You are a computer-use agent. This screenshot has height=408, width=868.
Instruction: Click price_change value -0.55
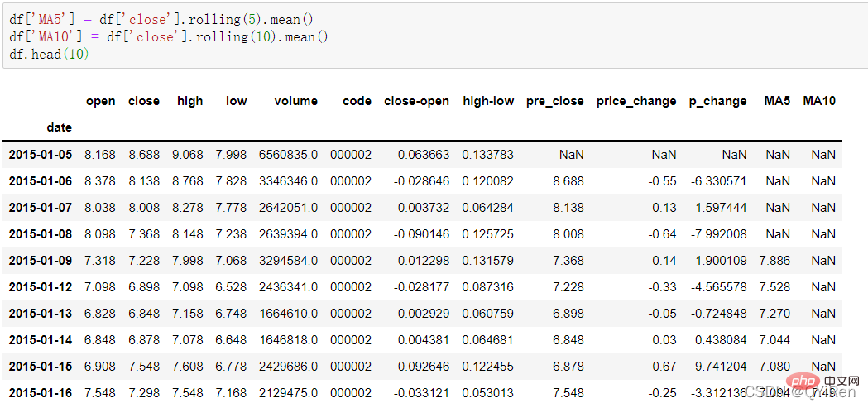pyautogui.click(x=663, y=181)
